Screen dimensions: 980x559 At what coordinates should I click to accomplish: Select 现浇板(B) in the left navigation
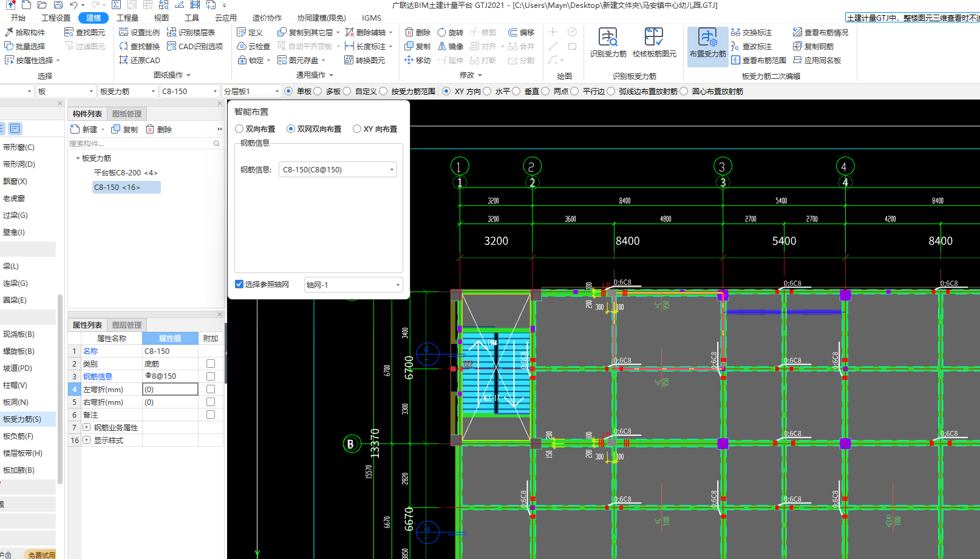[19, 334]
